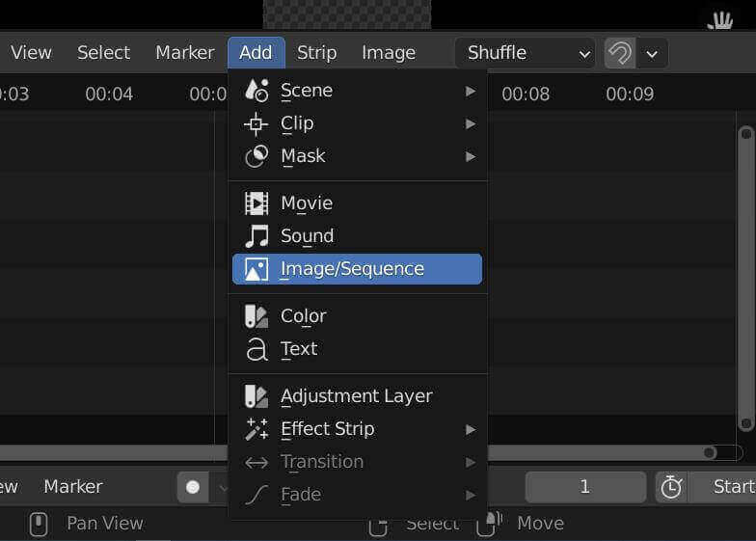Choose Adjustment Layer from Add menu
The width and height of the screenshot is (756, 541).
[x=356, y=396]
